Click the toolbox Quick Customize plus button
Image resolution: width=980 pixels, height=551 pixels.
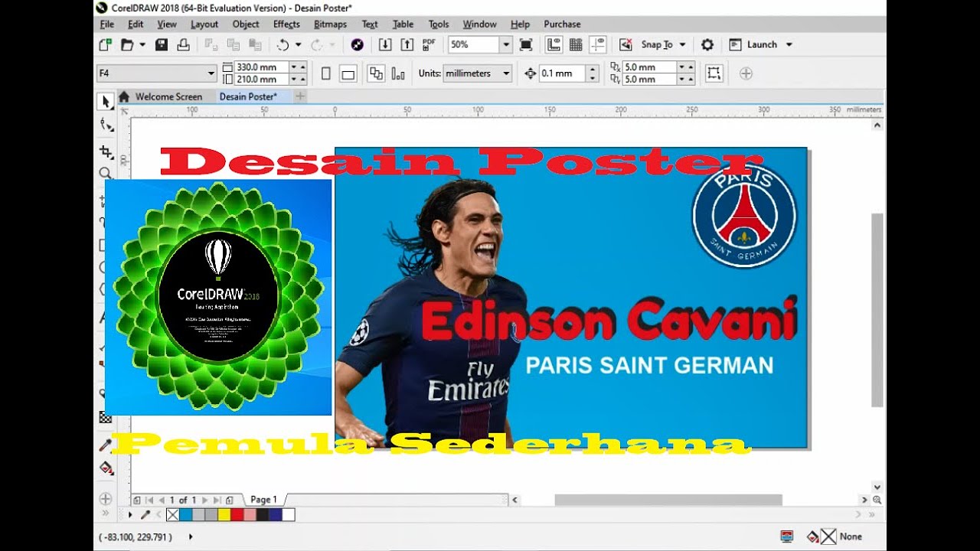pos(106,499)
